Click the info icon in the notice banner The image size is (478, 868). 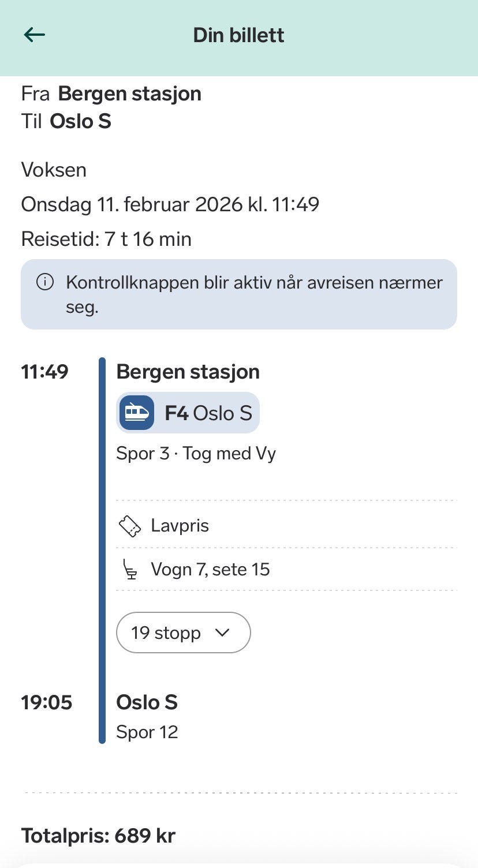pos(44,282)
